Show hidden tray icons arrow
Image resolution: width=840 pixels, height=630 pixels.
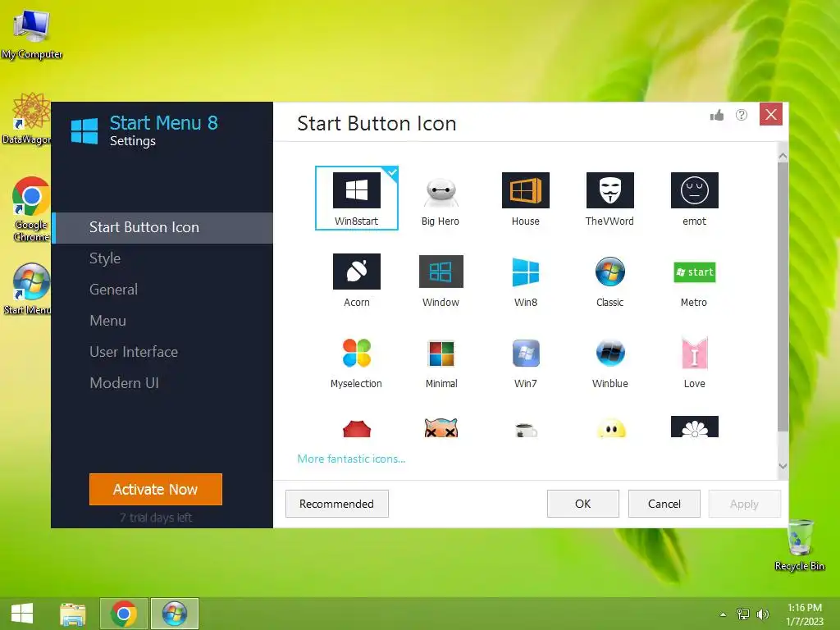(724, 614)
